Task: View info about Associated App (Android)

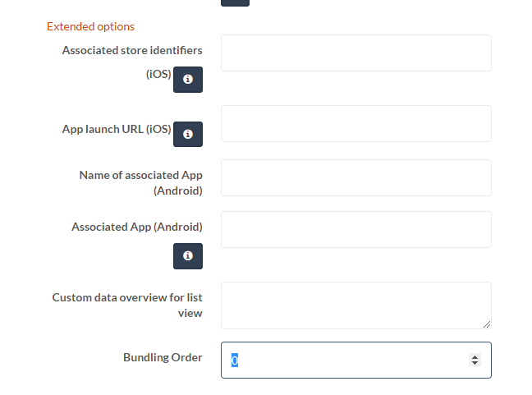Action: [x=188, y=256]
